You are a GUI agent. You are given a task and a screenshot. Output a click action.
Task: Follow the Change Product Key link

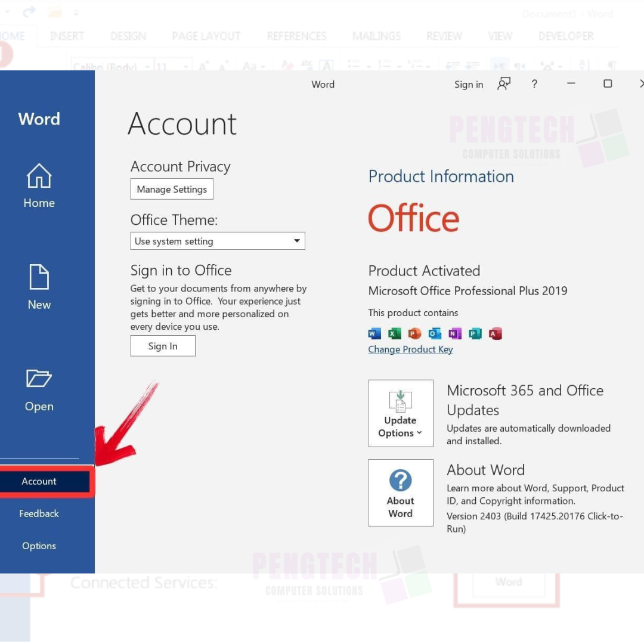(x=410, y=349)
